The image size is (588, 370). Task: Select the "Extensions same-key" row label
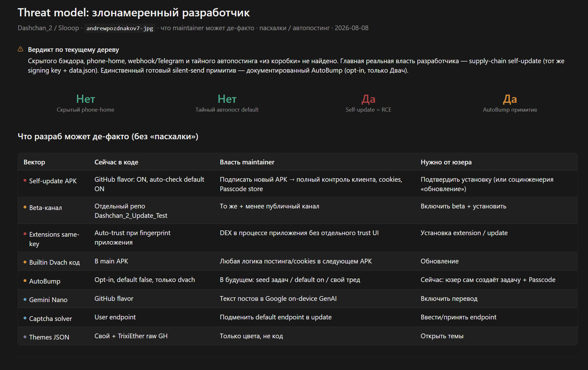[x=54, y=239]
